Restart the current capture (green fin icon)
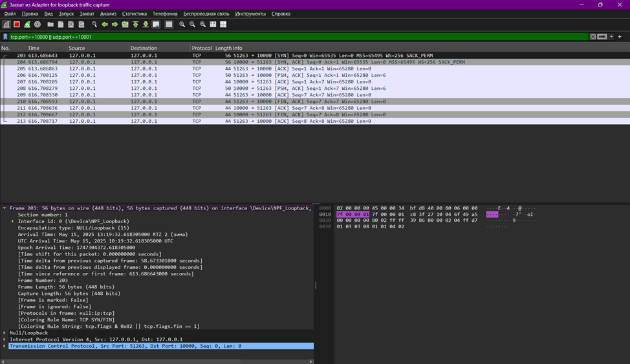The height and width of the screenshot is (364, 630). coord(27,25)
